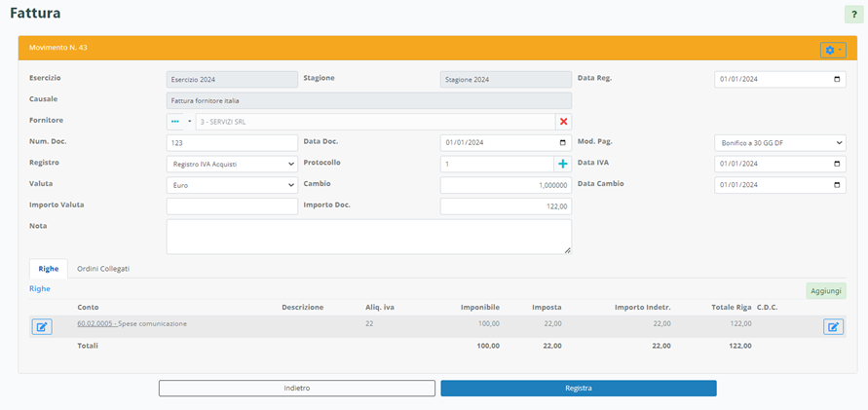Open the Fornitore lookup dots button
Viewport: 868px width, 410px height.
175,122
